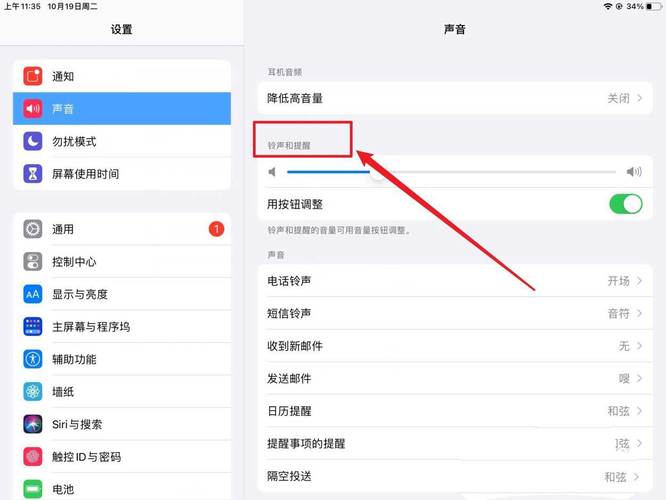Tap the Sounds (声音) speaker icon
The height and width of the screenshot is (500, 666).
(x=33, y=109)
